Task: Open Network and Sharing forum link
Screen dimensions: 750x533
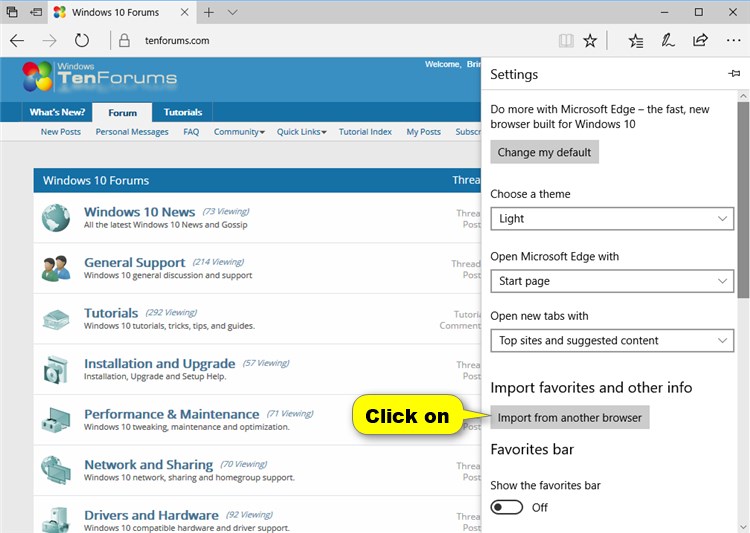Action: pos(148,465)
